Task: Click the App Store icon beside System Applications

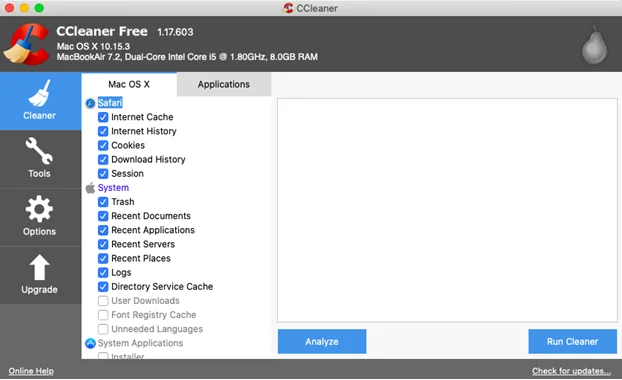Action: pos(90,343)
